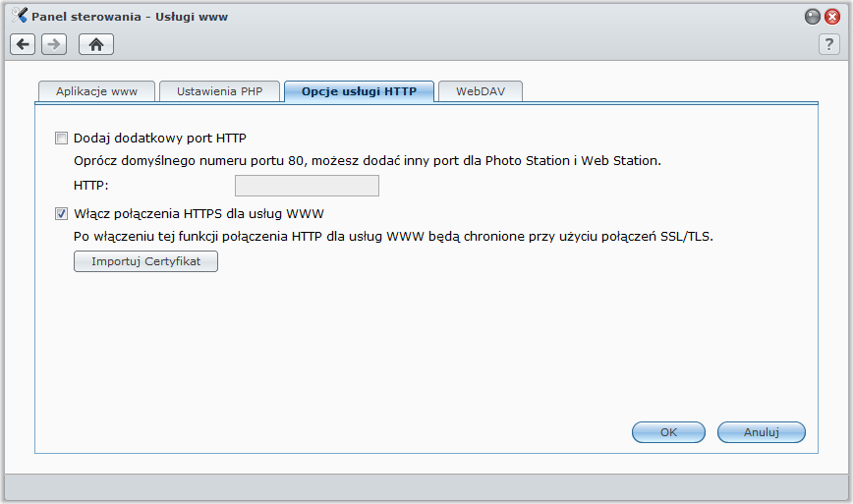Viewport: 853px width, 504px height.
Task: Click the Panel sterowania - Usługi www title
Action: [130, 17]
